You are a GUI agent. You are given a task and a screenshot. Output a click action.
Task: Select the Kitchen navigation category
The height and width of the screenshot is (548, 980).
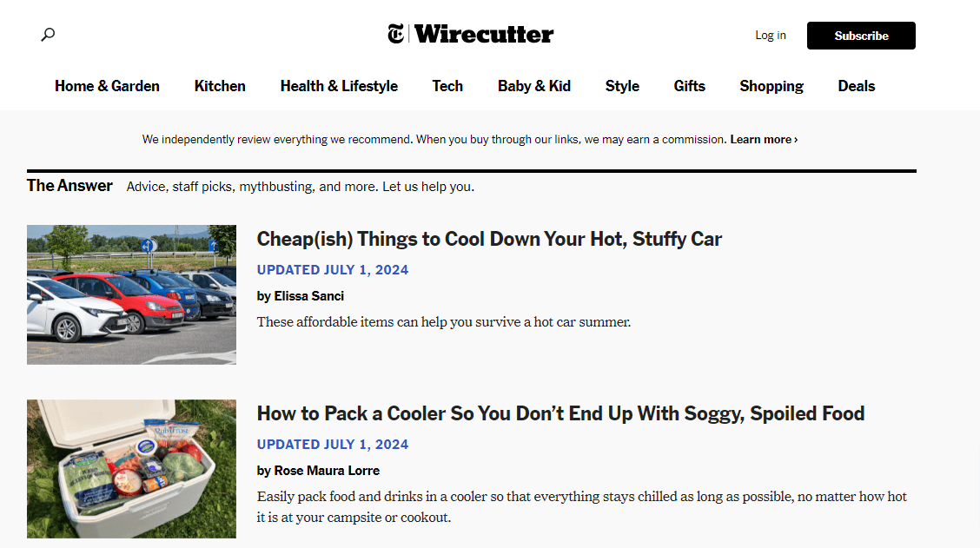tap(220, 86)
